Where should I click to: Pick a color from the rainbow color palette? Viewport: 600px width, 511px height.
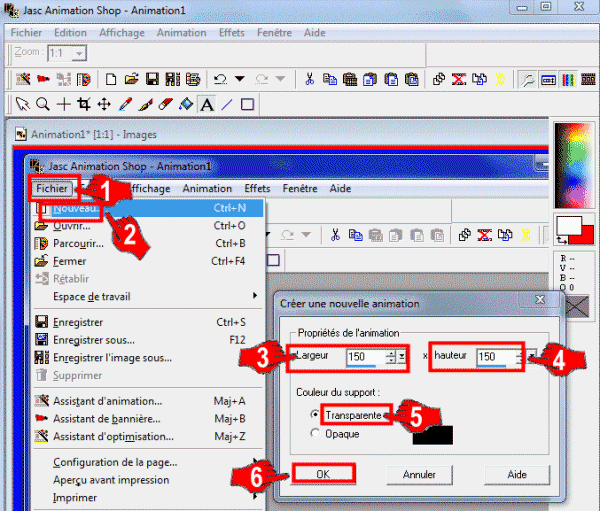pyautogui.click(x=574, y=166)
